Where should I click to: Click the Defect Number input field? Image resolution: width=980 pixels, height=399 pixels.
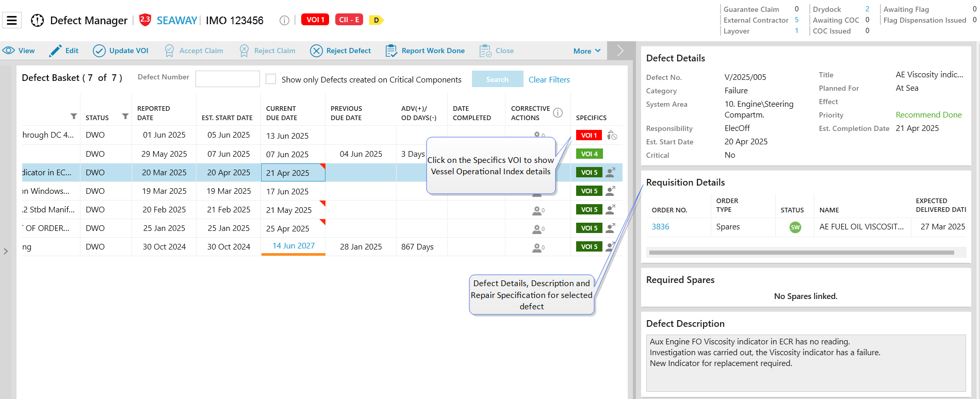coord(227,79)
